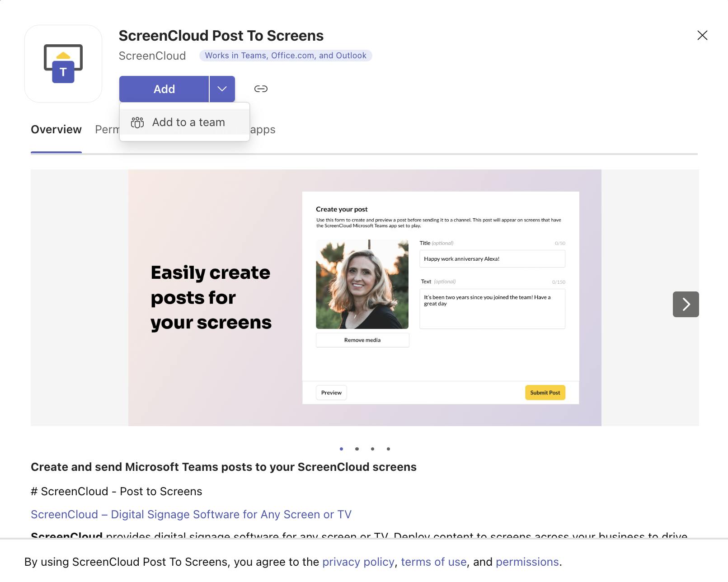Jump to the second carousel dot
Viewport: 728px width, 582px height.
pos(357,449)
